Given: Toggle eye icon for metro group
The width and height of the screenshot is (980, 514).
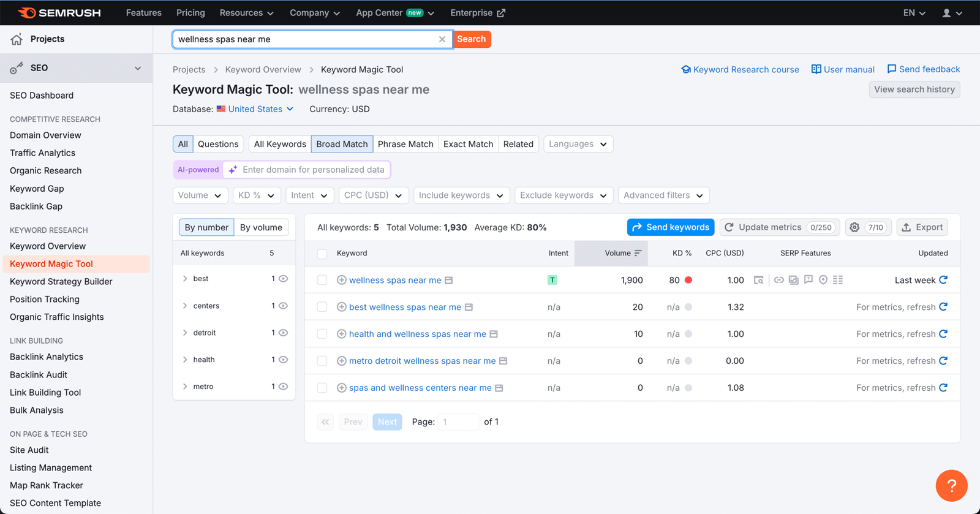Looking at the screenshot, I should click(x=283, y=387).
